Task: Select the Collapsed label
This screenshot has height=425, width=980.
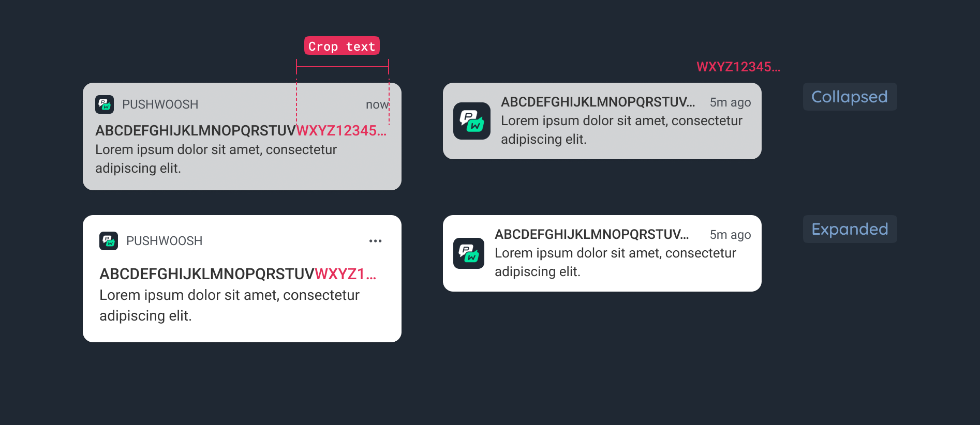Action: coord(850,97)
